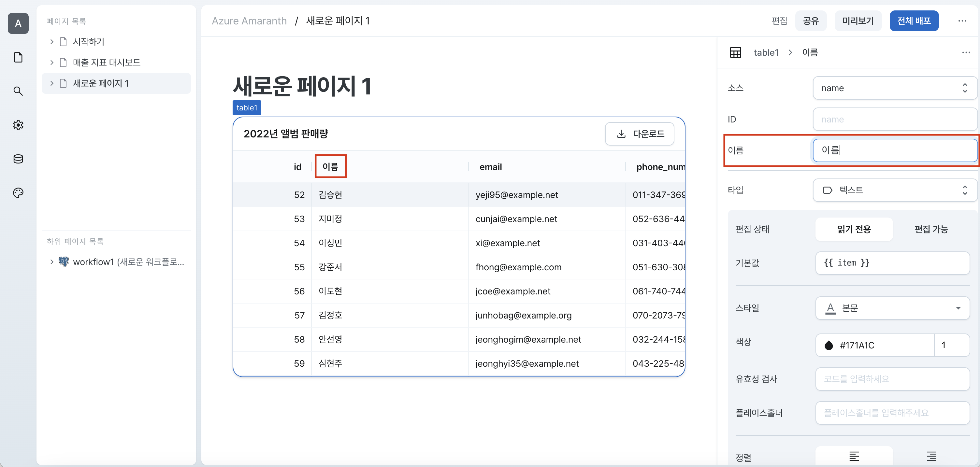
Task: Select the 새로운 페이지 1 page
Action: pos(116,83)
